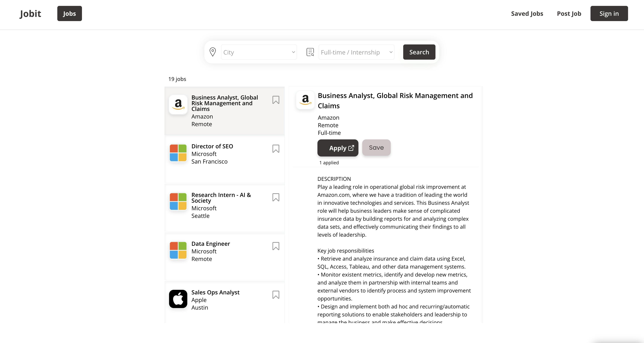
Task: Click the Microsoft logo for Data Engineer
Action: point(178,250)
